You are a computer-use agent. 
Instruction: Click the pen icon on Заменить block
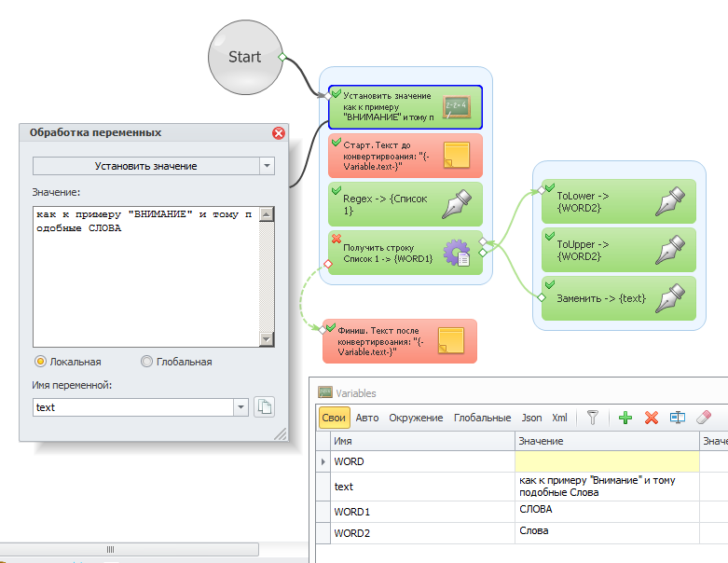pyautogui.click(x=670, y=298)
